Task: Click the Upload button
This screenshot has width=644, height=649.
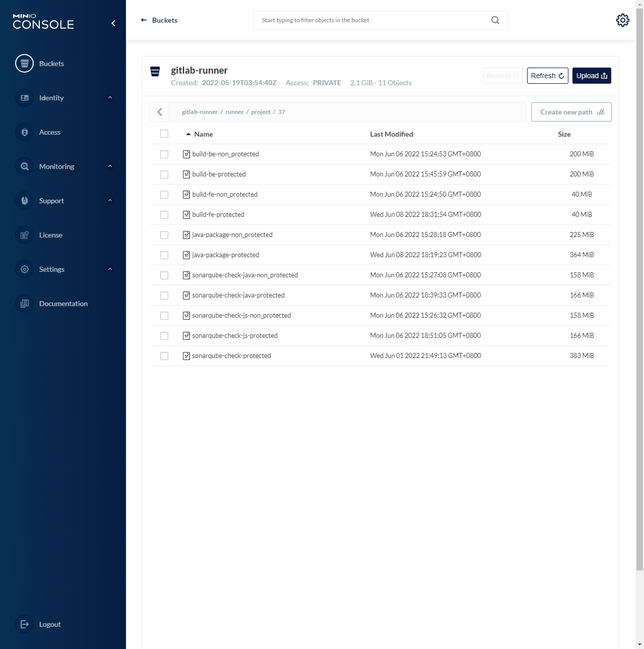Action: (592, 76)
